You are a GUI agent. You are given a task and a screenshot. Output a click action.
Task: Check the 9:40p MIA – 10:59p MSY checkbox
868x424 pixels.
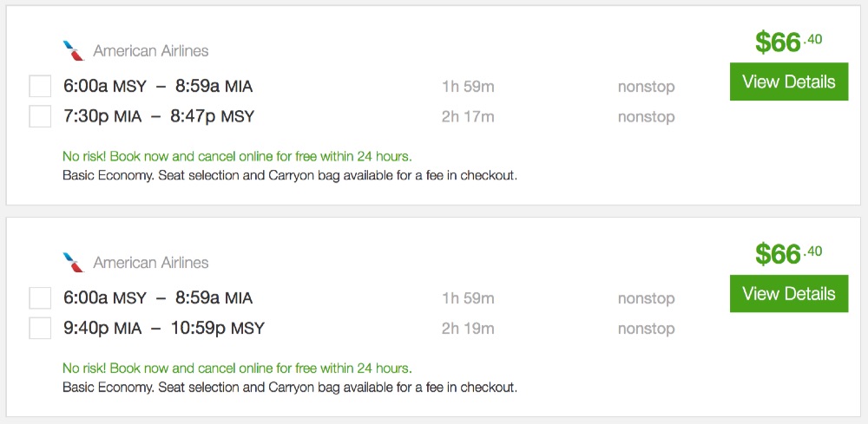(40, 328)
